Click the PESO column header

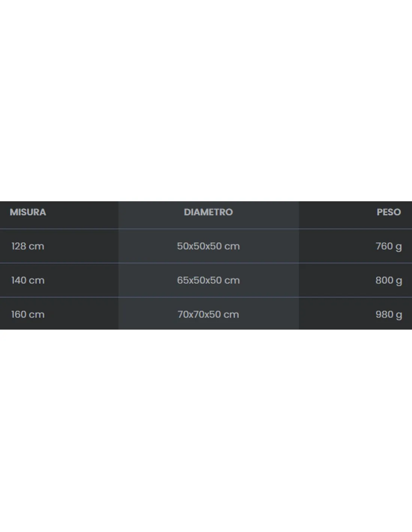389,212
